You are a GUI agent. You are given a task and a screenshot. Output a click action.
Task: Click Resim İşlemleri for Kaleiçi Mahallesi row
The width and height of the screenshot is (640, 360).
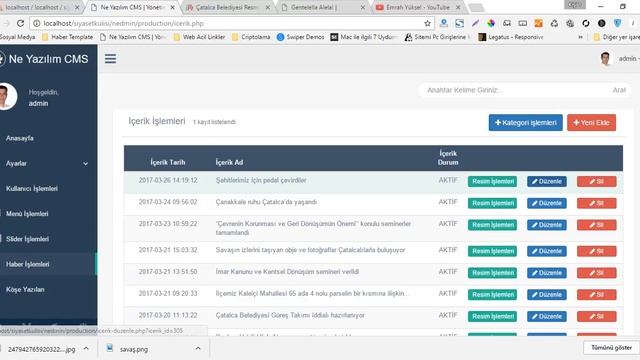point(493,294)
